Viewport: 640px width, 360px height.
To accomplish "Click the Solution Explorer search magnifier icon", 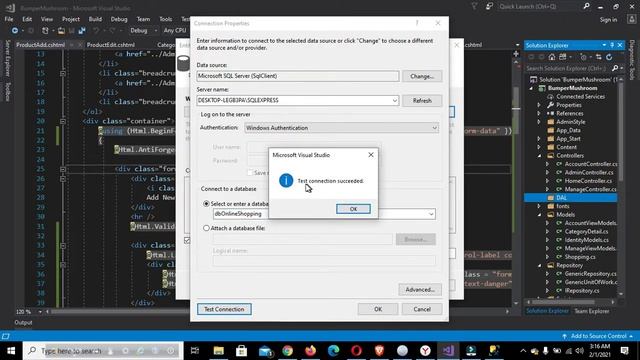I will click(x=615, y=68).
